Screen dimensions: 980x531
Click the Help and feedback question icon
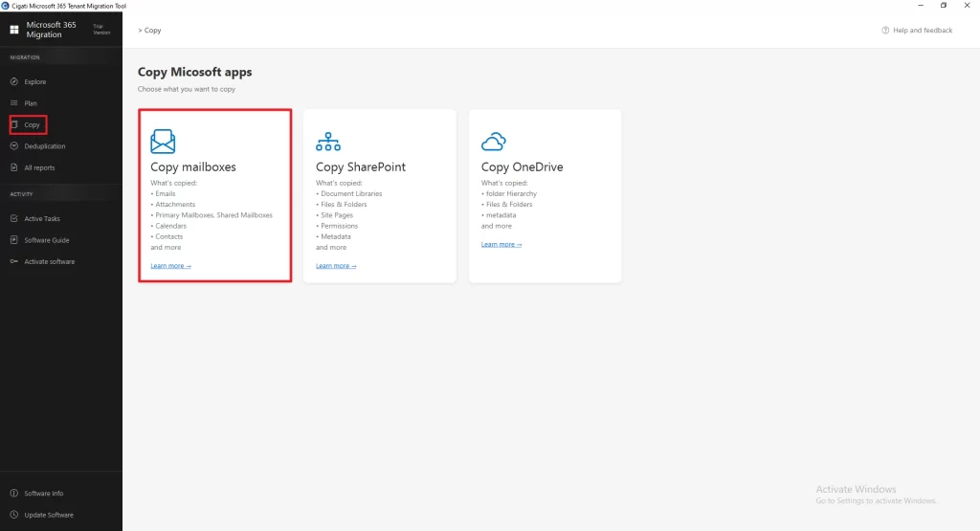[x=885, y=30]
